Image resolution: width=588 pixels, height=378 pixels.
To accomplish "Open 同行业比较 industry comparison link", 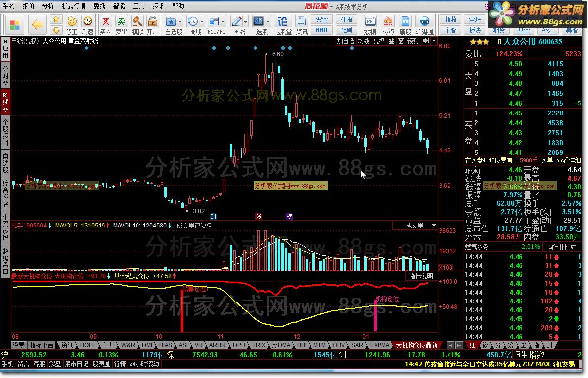I will point(561,247).
